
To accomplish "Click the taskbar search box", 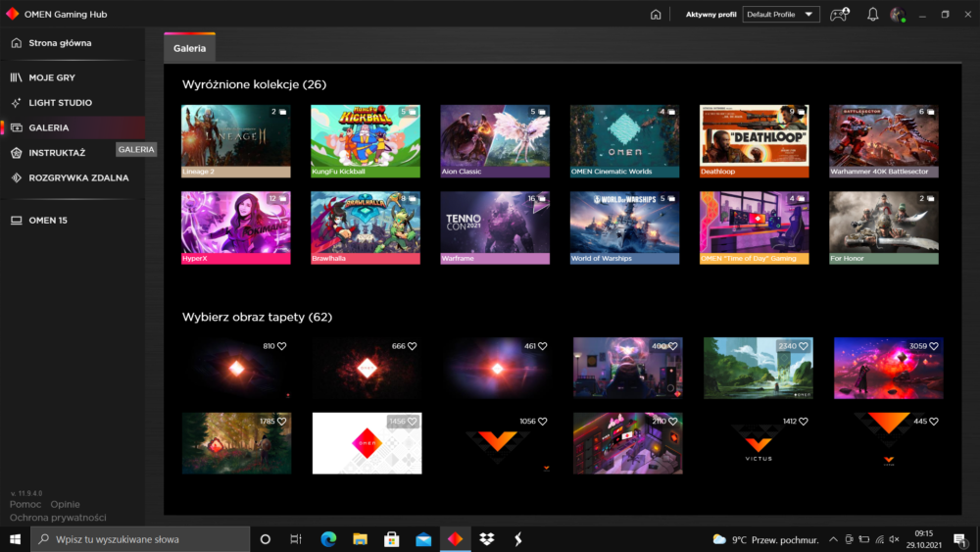I will pos(140,539).
